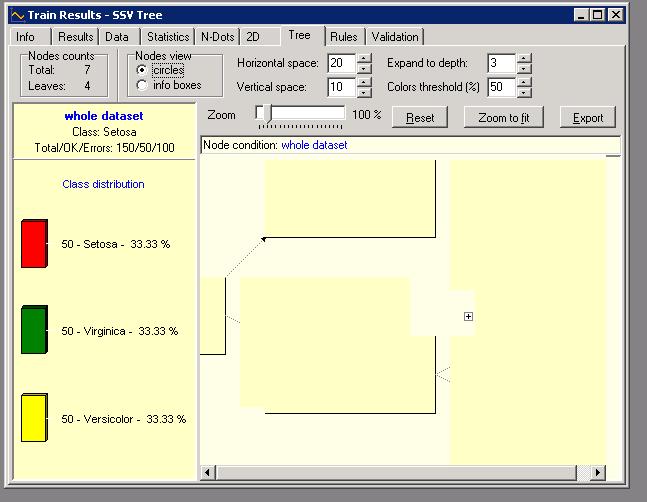The height and width of the screenshot is (502, 647).
Task: Export the tree
Action: coord(588,117)
